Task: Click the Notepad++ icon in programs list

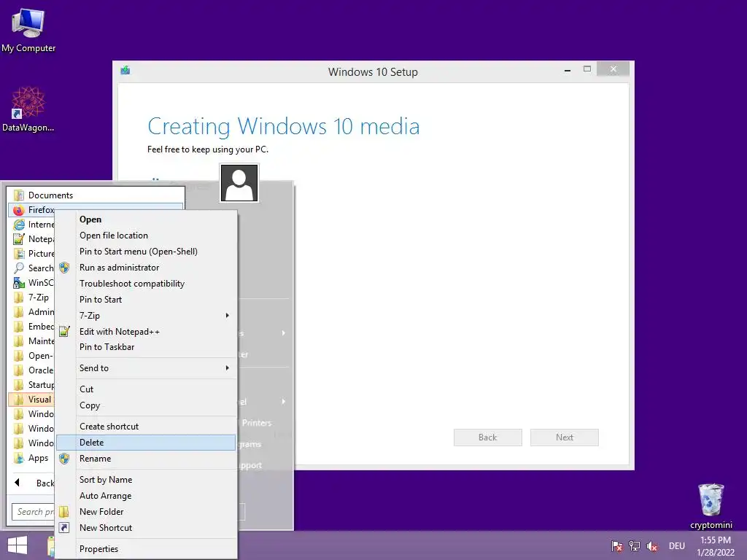Action: [x=18, y=239]
